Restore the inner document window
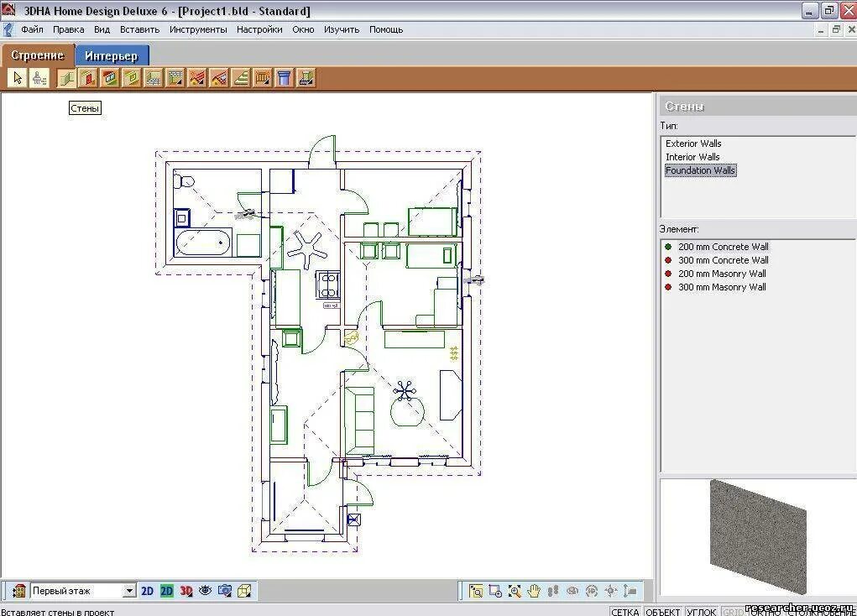Image resolution: width=857 pixels, height=616 pixels. coord(836,29)
